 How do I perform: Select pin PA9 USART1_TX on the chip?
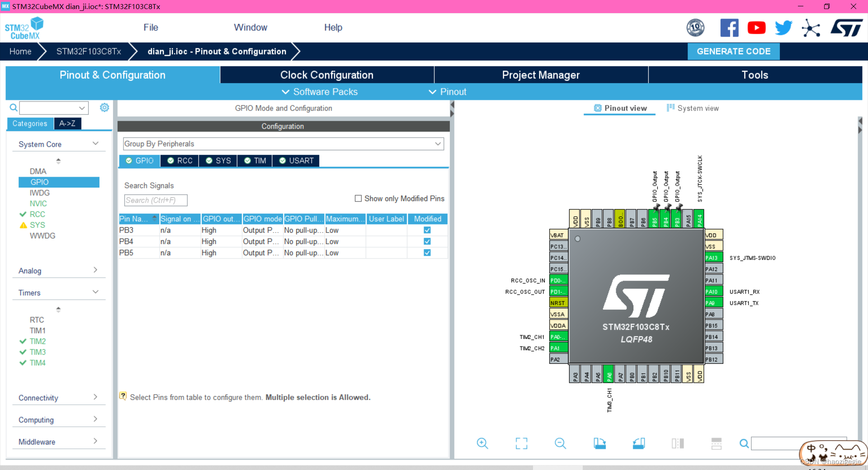click(714, 303)
